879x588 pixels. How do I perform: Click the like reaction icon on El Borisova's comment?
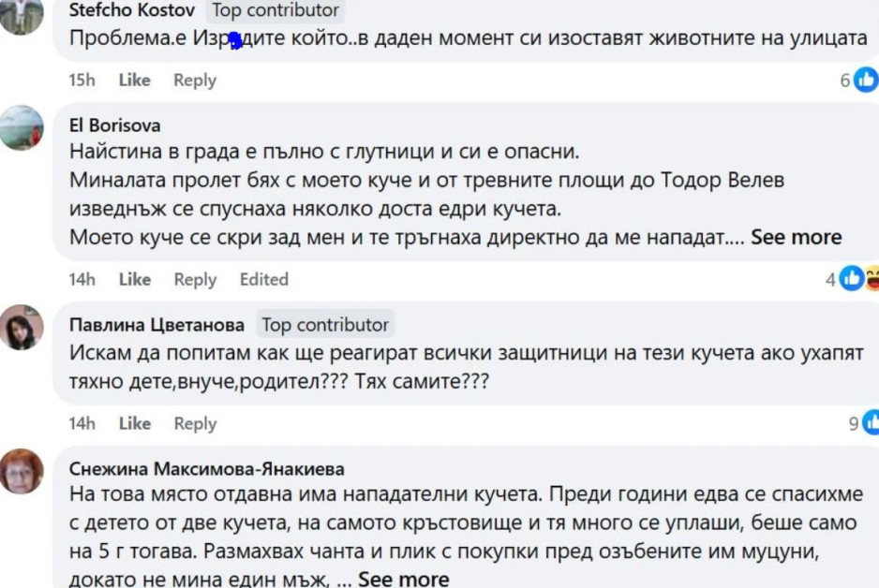[x=851, y=279]
